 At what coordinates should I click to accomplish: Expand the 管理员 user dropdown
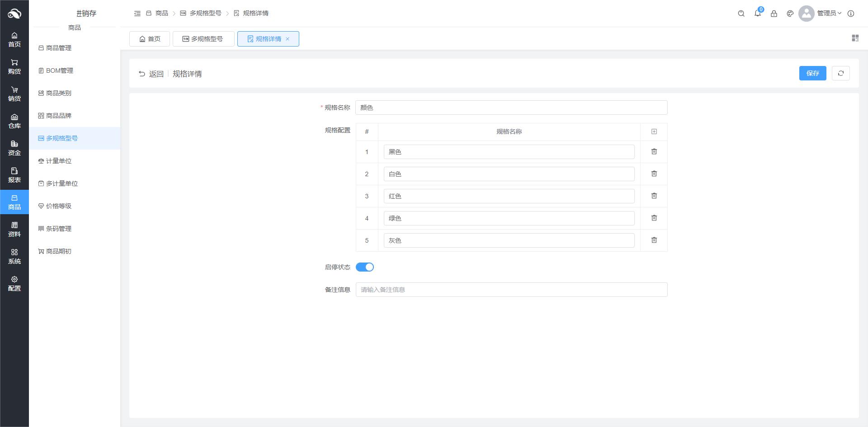(x=829, y=14)
